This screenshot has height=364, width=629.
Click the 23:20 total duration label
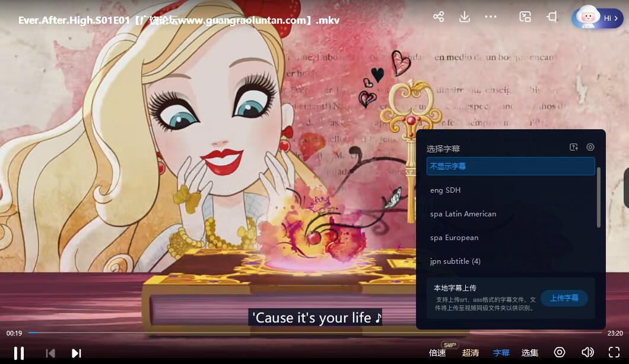[x=615, y=333]
